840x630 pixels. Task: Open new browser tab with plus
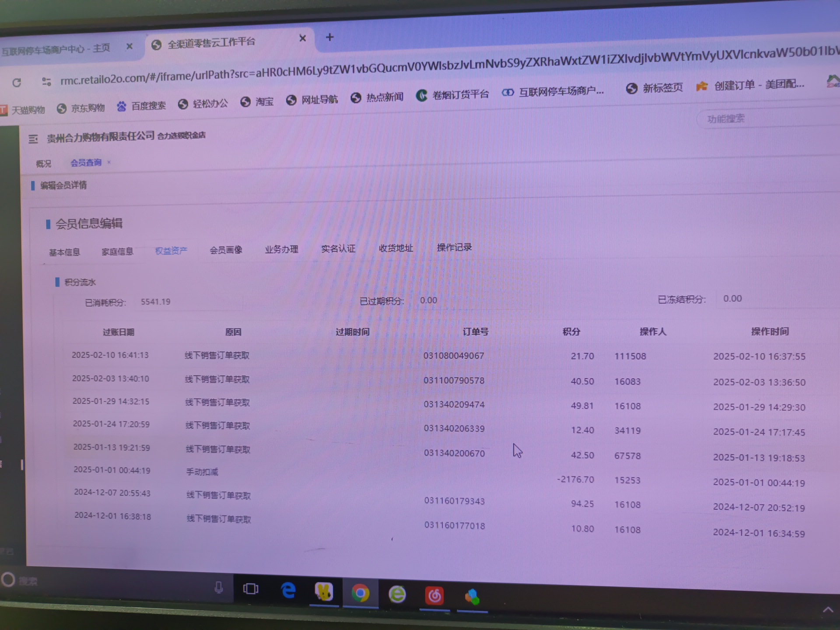[x=330, y=38]
